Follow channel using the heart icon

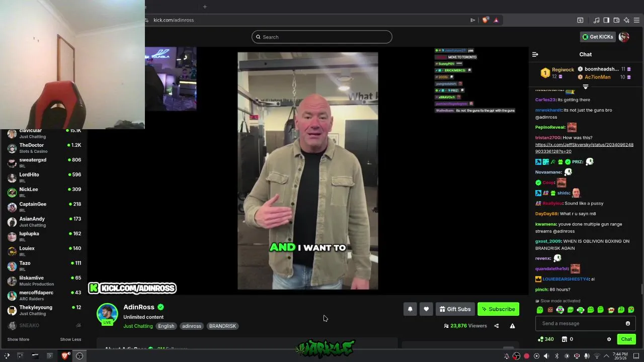[x=426, y=309]
